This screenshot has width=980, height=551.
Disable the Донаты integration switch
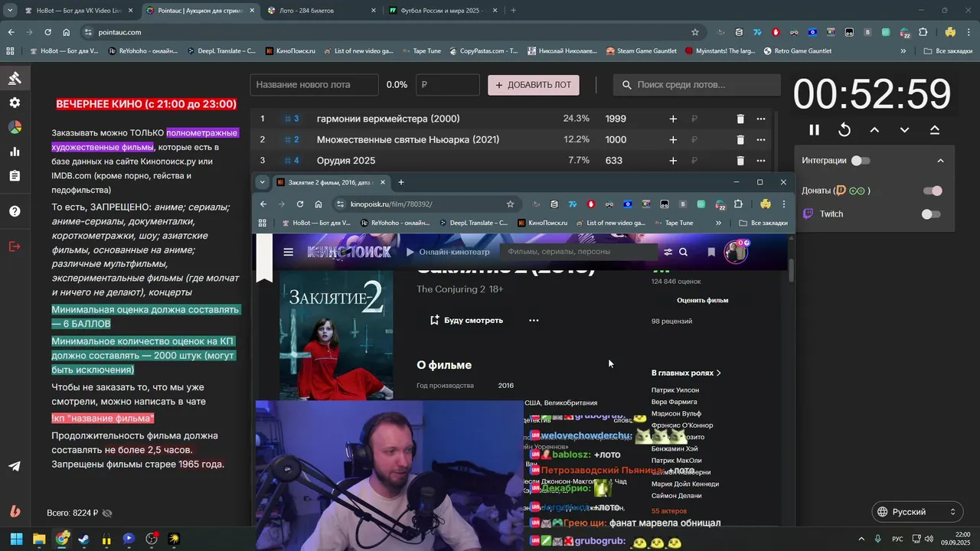point(932,191)
